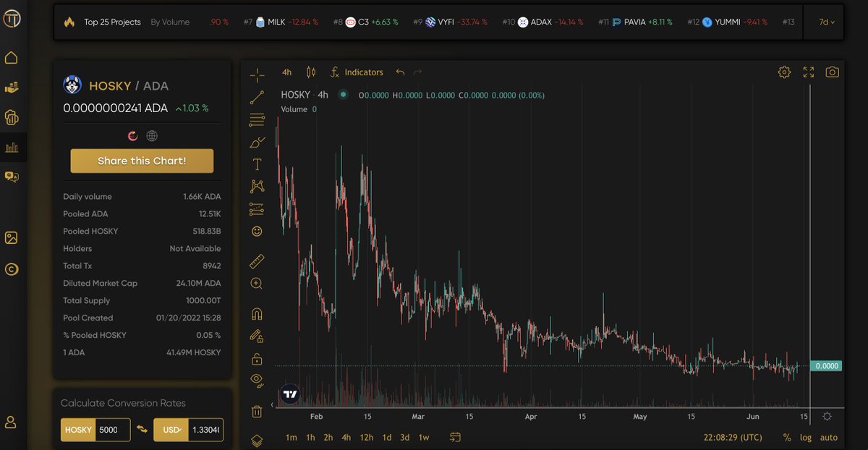Select the forecast and measurement tool
The height and width of the screenshot is (450, 868).
pos(257,209)
